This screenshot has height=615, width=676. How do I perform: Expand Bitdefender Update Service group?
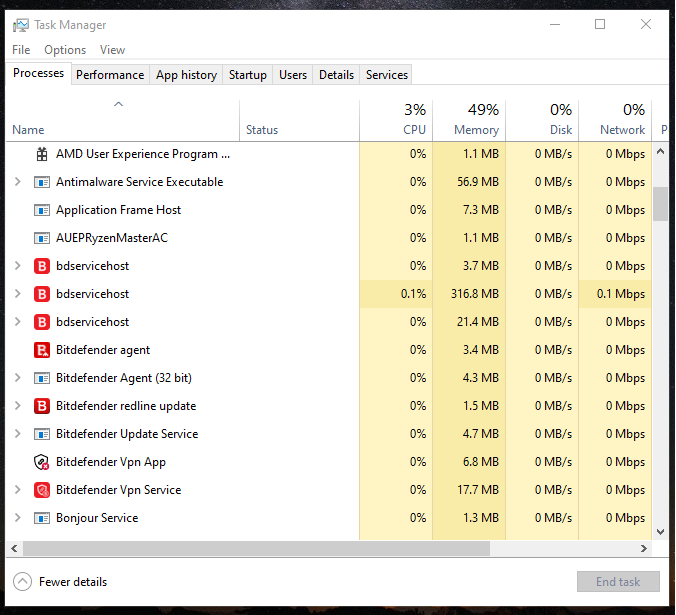pyautogui.click(x=17, y=434)
